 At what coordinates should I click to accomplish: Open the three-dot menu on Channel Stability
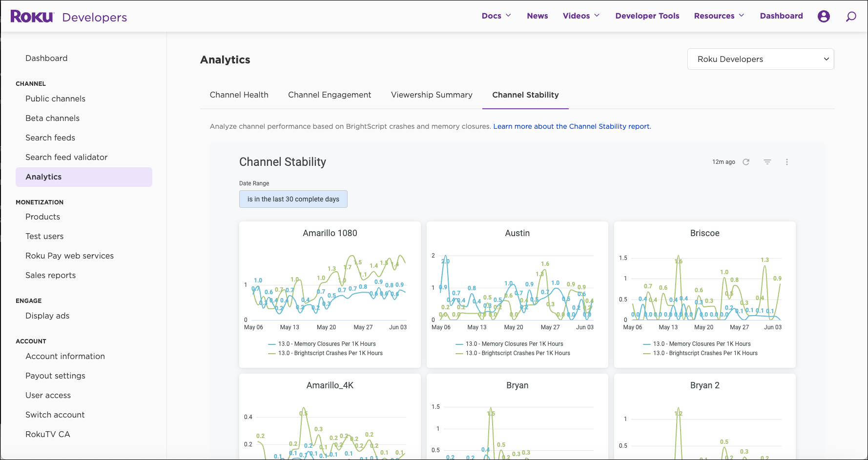[x=787, y=161]
